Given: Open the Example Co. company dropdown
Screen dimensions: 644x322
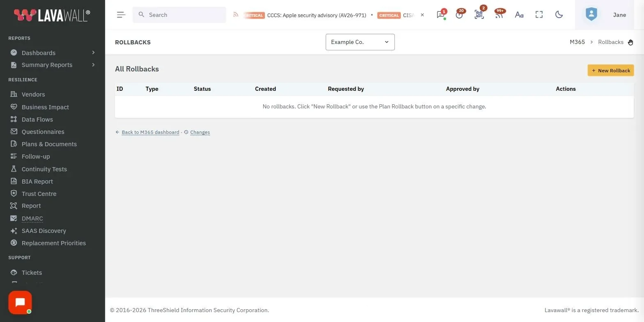Looking at the screenshot, I should pyautogui.click(x=360, y=42).
